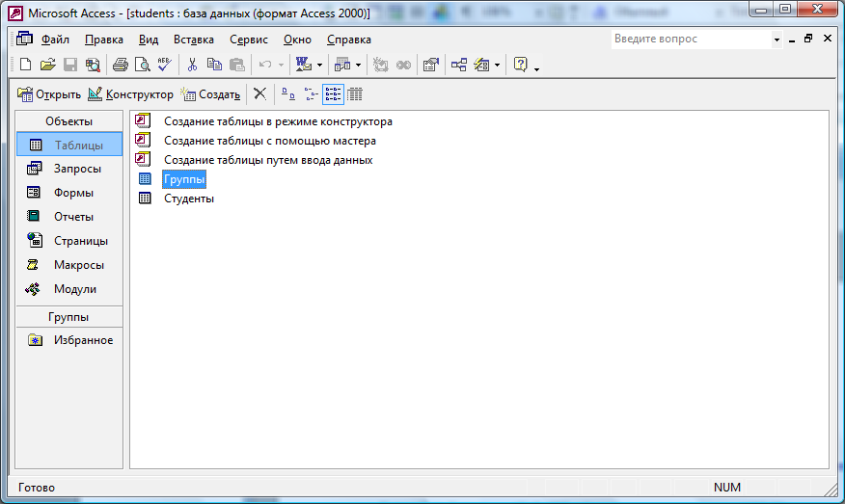Switch to Small Icons view
The image size is (845, 504).
311,94
